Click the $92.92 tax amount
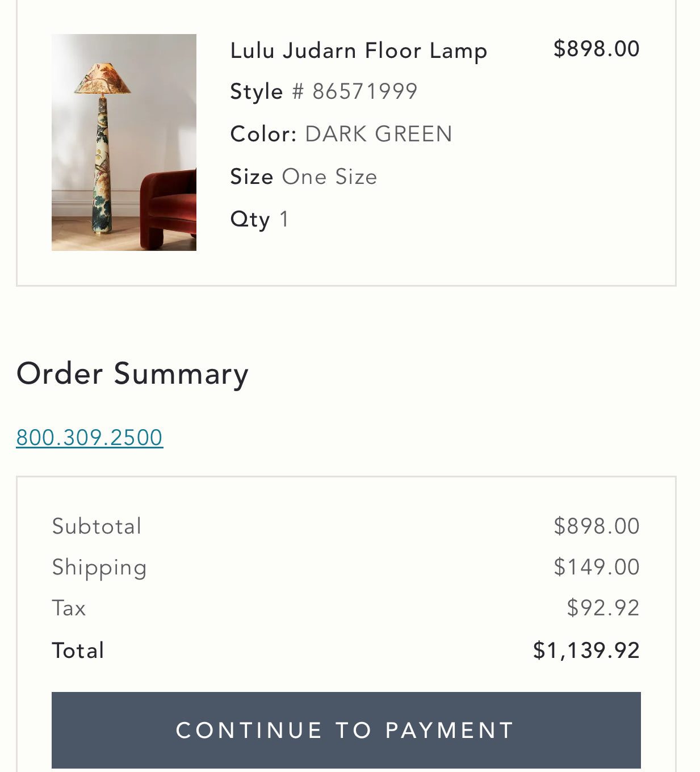 (x=603, y=608)
